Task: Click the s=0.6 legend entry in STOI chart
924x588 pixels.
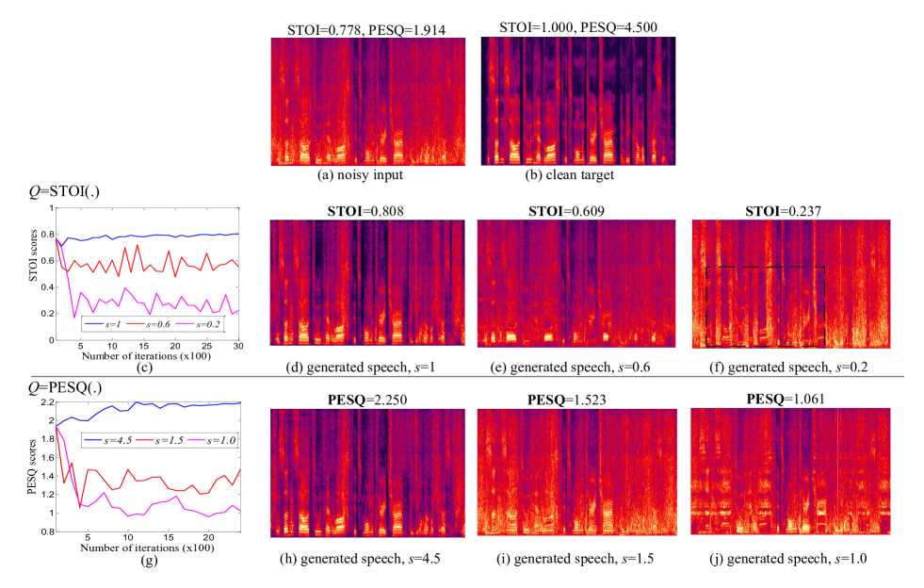Action: (149, 324)
